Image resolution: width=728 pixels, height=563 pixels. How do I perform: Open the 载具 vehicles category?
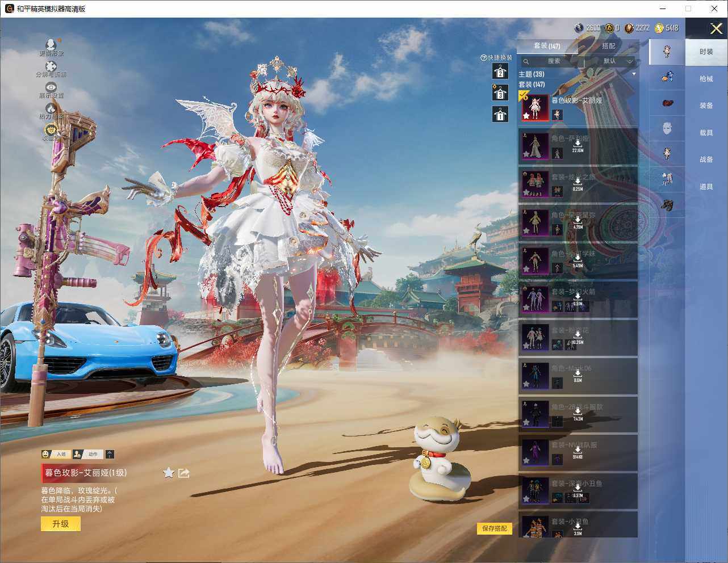pyautogui.click(x=706, y=133)
